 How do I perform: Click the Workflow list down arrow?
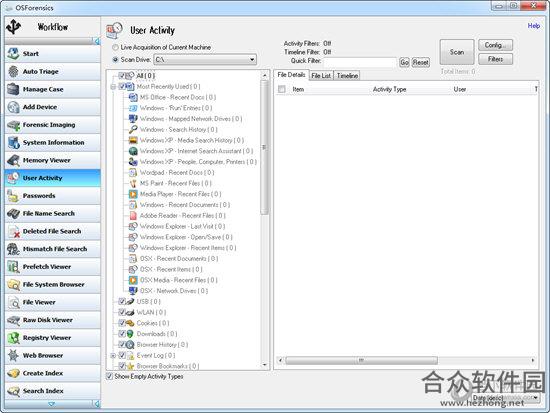(52, 404)
